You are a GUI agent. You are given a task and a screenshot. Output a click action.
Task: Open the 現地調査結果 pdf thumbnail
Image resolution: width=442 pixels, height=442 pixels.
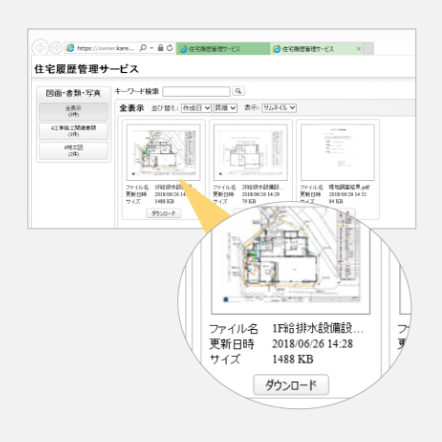(x=338, y=152)
